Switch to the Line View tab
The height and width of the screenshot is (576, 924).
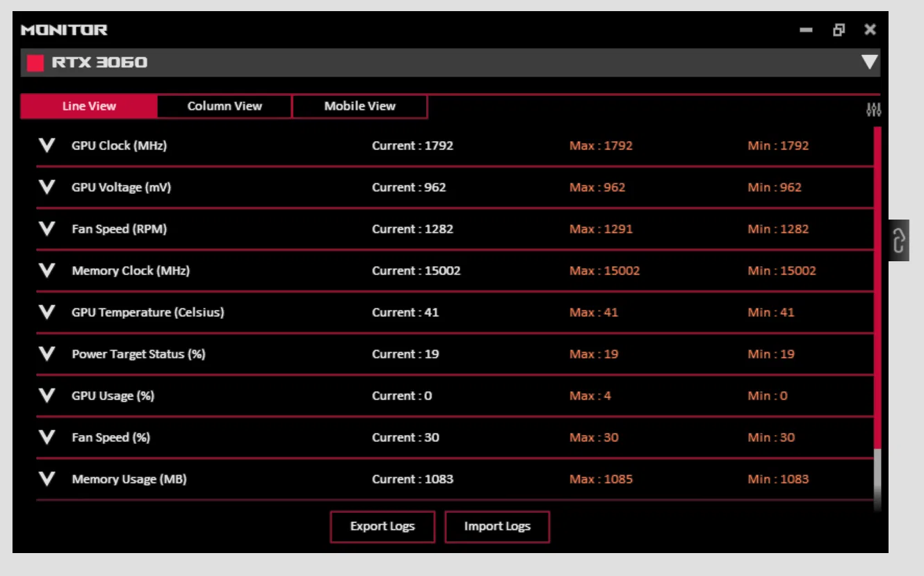pyautogui.click(x=89, y=106)
